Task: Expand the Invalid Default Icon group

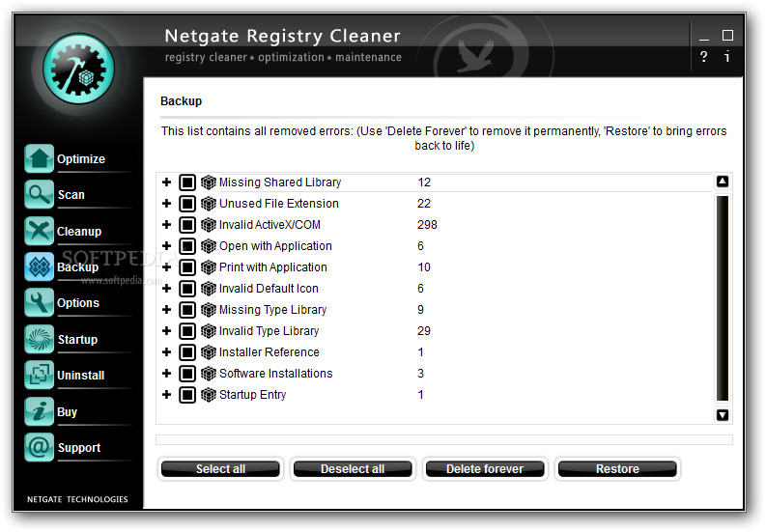Action: (166, 289)
